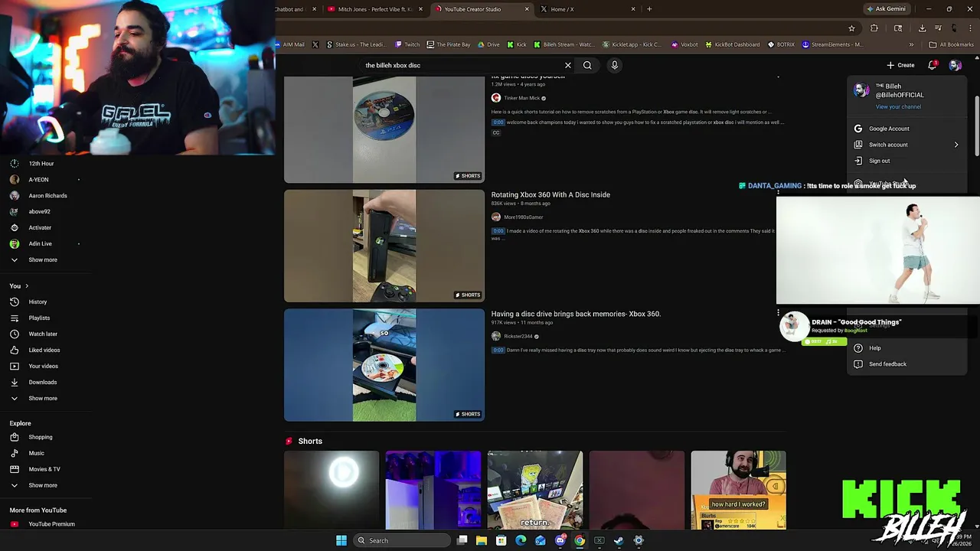
Task: Open the how hard I worked Shorts thumbnail
Action: pos(738,490)
